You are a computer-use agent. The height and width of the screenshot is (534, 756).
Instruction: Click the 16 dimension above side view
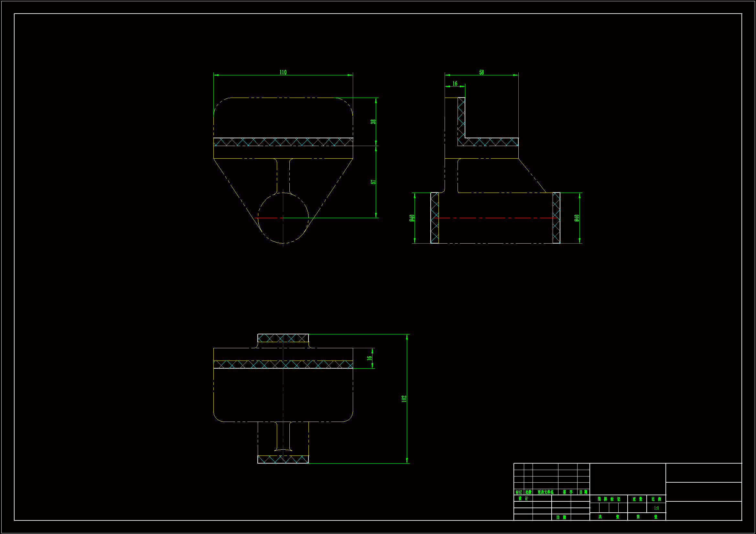point(455,84)
